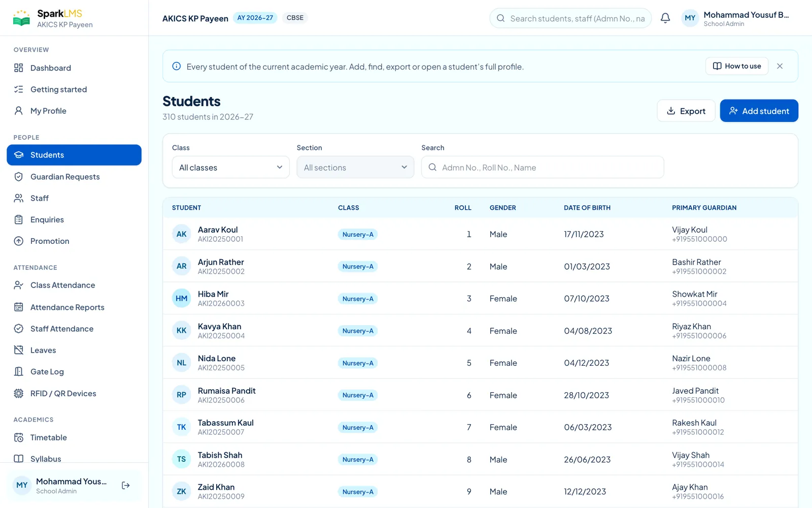Open Enquiries from sidebar
The height and width of the screenshot is (508, 812).
74,219
